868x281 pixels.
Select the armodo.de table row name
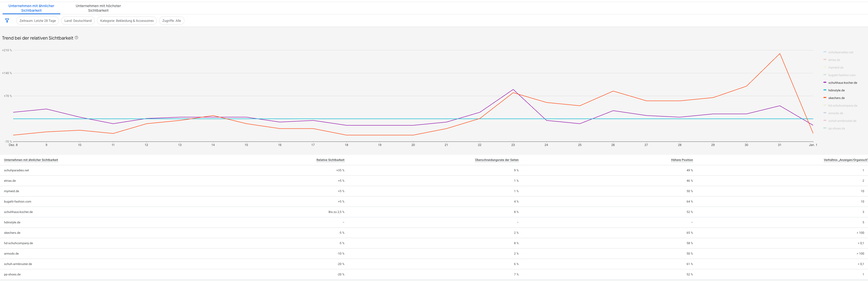[11, 254]
